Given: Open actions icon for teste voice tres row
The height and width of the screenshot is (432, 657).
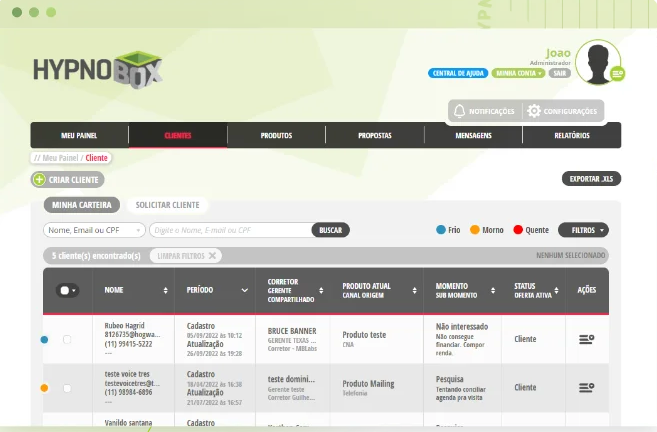Looking at the screenshot, I should tap(586, 387).
